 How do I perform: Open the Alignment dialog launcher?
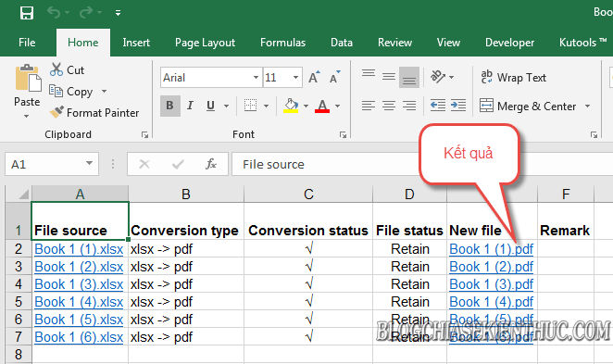pos(594,134)
